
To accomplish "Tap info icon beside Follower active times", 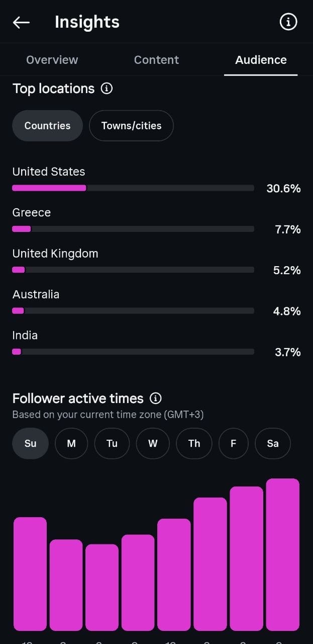I will (156, 398).
